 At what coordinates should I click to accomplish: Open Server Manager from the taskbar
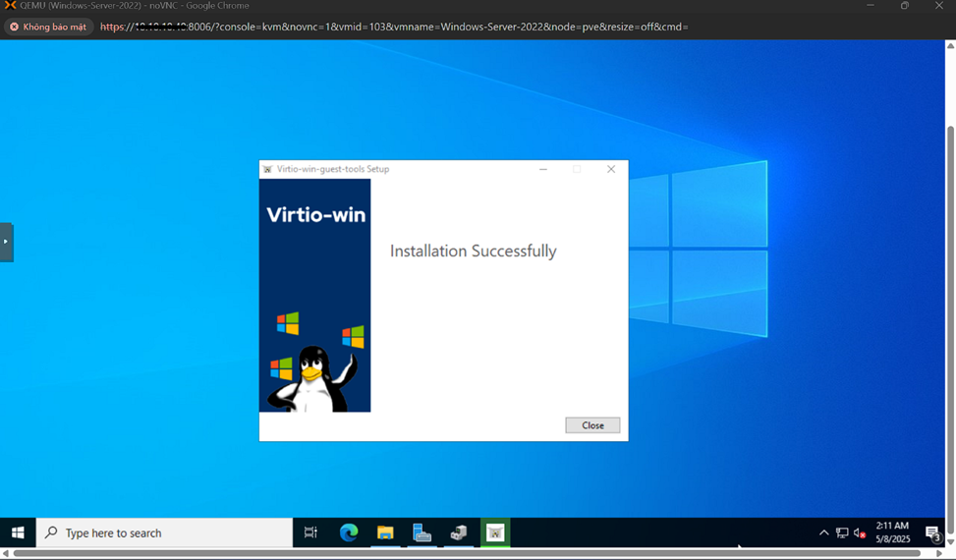click(422, 532)
